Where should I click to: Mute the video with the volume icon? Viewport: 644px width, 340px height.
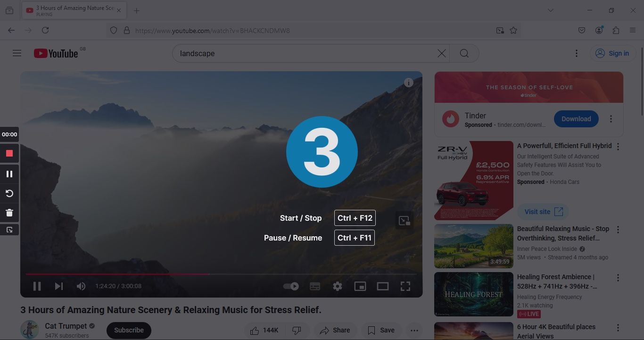(x=81, y=286)
